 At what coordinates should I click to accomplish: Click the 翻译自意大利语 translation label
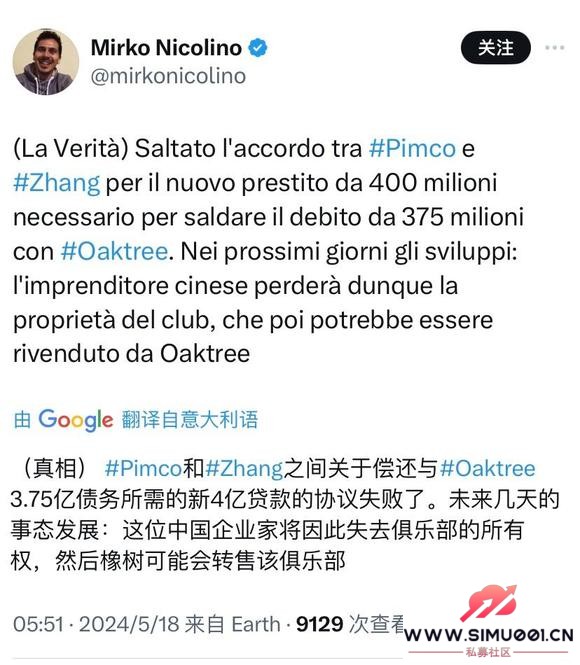click(190, 419)
